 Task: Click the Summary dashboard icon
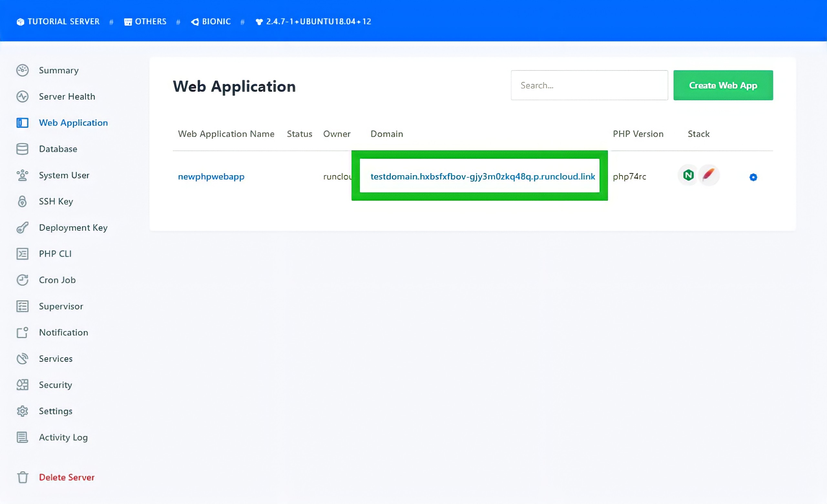pyautogui.click(x=23, y=70)
